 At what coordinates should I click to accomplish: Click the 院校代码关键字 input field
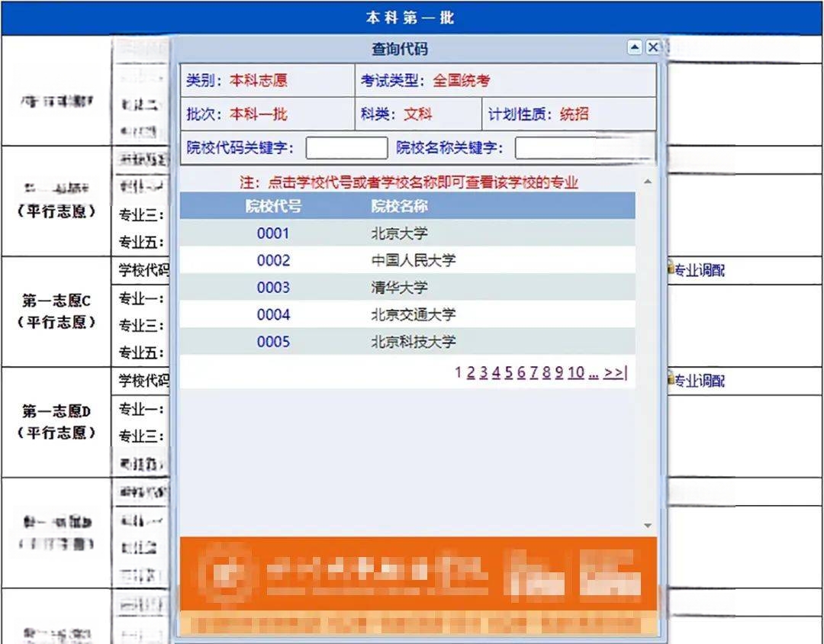(347, 148)
